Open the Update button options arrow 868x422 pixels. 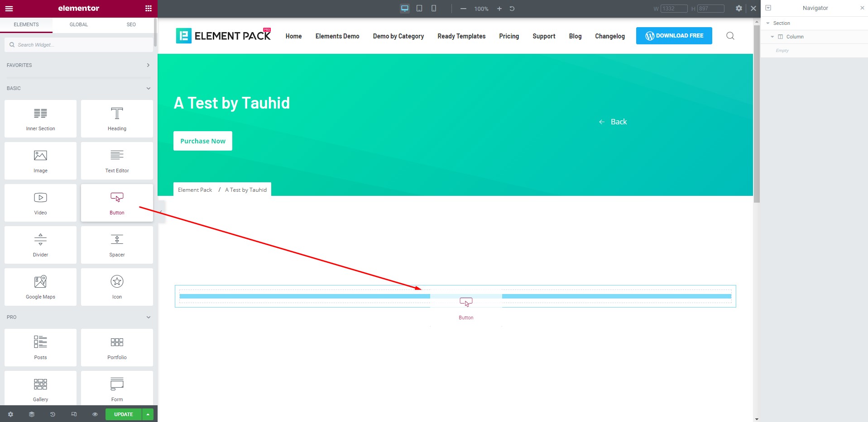click(148, 414)
